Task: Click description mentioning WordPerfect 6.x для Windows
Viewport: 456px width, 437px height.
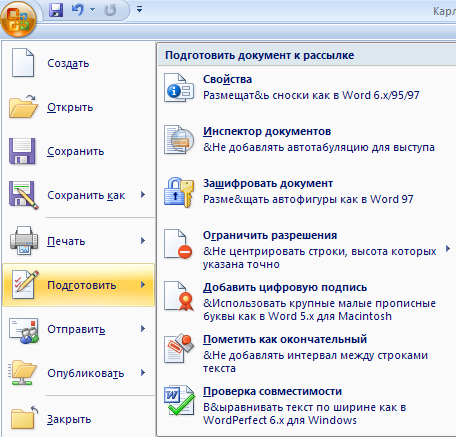Action: (305, 413)
